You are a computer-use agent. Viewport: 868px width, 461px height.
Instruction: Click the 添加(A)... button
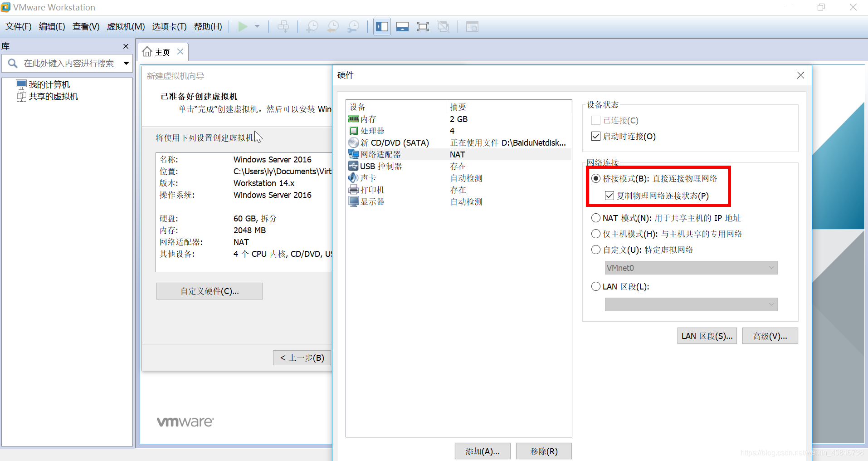483,451
